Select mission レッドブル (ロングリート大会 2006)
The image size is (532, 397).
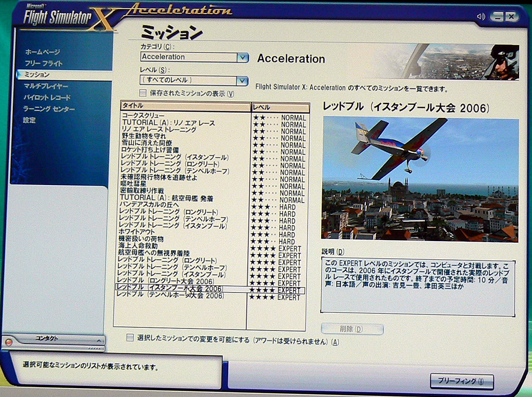pyautogui.click(x=166, y=281)
